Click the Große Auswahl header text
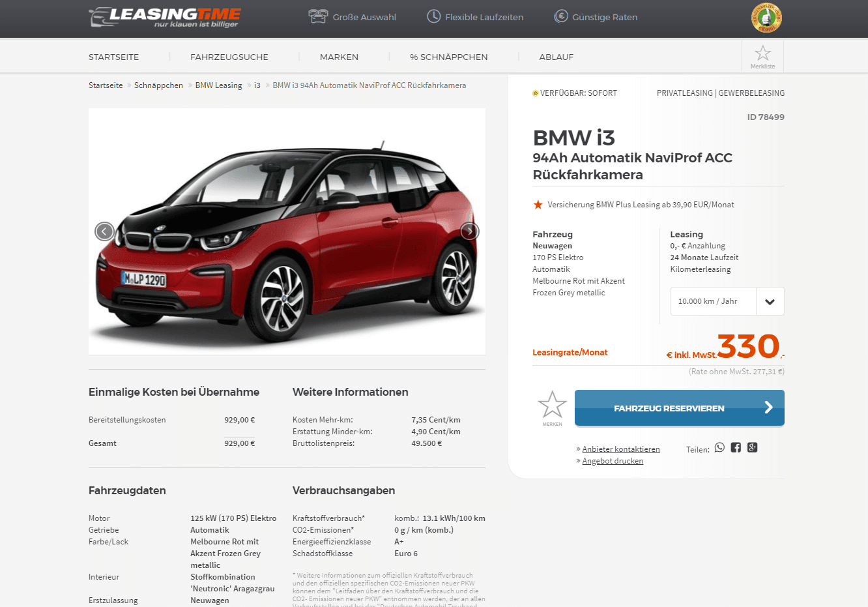 click(364, 17)
